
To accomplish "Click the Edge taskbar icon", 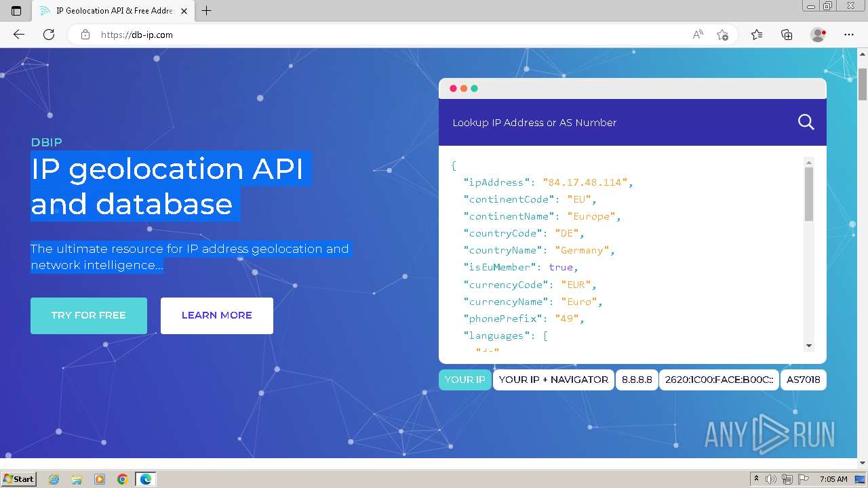I will click(146, 479).
